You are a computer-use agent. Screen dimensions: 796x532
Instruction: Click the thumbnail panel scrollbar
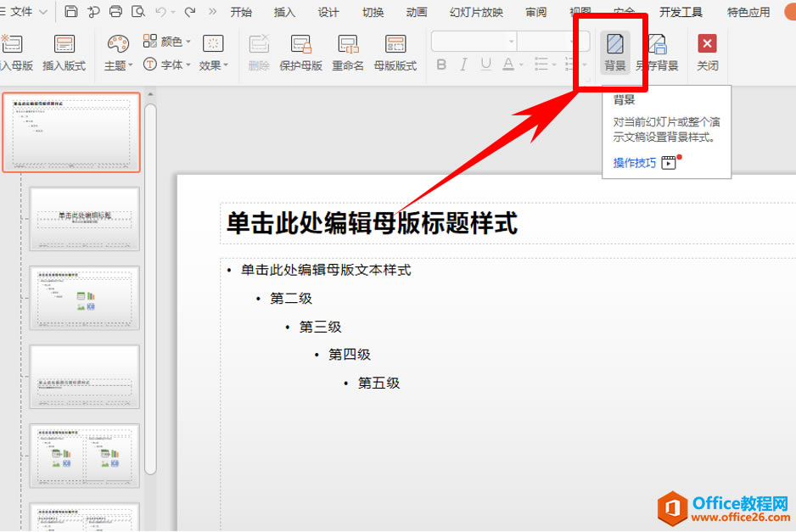point(150,289)
